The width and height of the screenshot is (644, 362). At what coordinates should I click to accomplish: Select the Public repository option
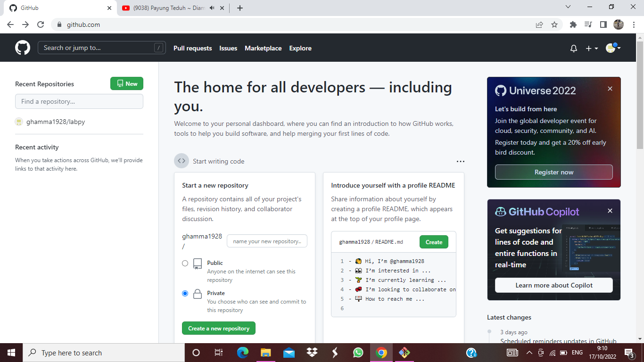click(x=185, y=263)
